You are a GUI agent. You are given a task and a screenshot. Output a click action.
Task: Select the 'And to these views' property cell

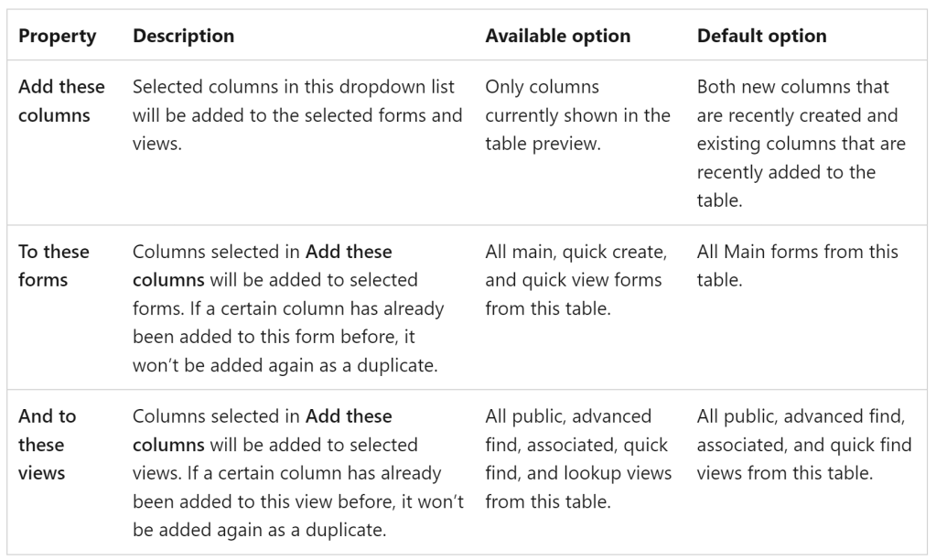(x=48, y=445)
